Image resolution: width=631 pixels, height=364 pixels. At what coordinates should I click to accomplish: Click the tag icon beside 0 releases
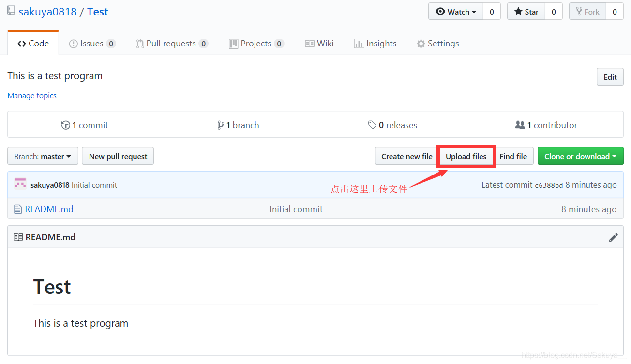point(372,125)
